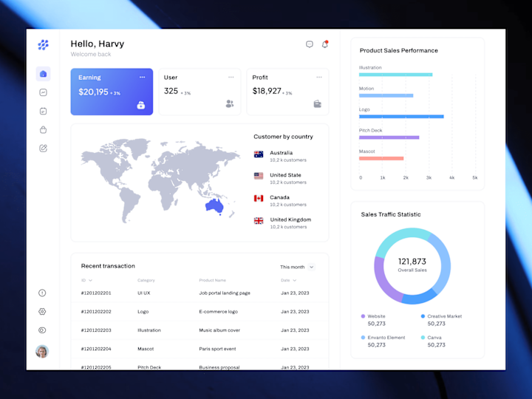This screenshot has width=532, height=399.
Task: Click E-commerce logo product name
Action: [218, 312]
